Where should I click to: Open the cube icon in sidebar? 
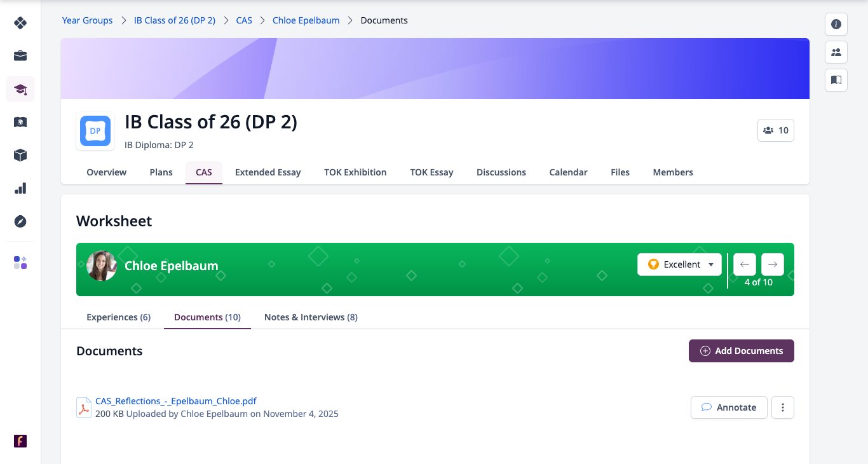tap(20, 155)
